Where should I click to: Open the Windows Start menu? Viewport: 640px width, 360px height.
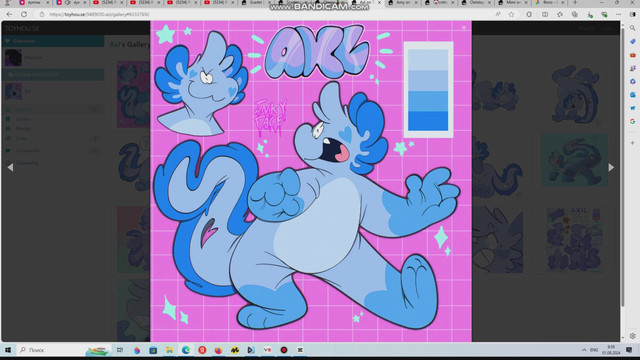coord(8,350)
